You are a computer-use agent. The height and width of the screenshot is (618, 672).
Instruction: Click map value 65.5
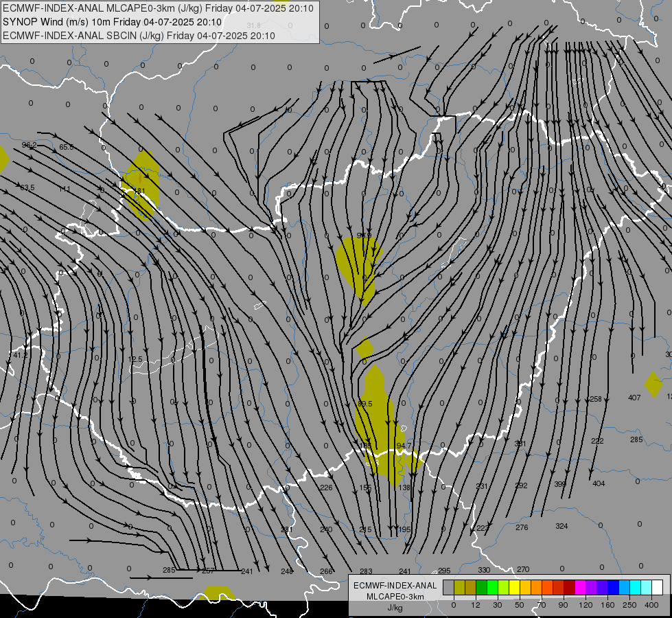click(x=66, y=147)
